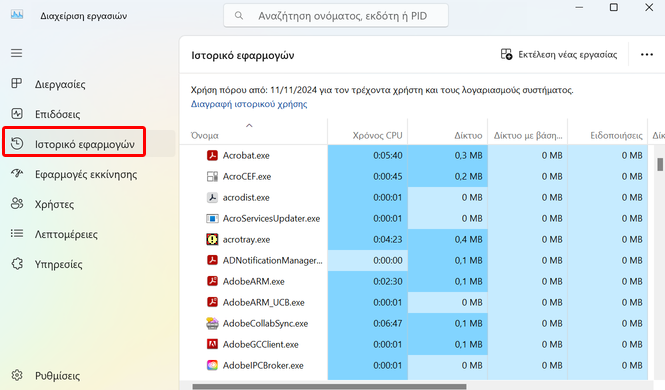The height and width of the screenshot is (390, 665).
Task: Select AdobeGCClient.exe row name
Action: click(261, 344)
